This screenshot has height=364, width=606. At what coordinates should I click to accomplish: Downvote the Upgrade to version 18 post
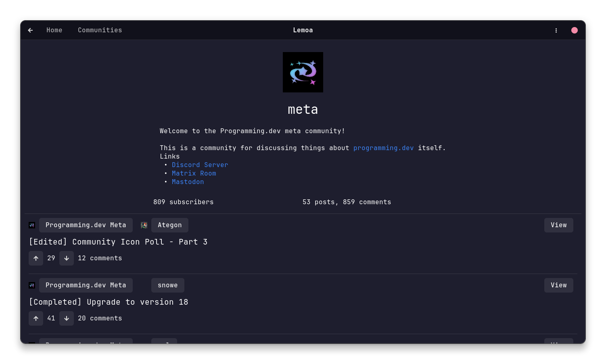(67, 318)
